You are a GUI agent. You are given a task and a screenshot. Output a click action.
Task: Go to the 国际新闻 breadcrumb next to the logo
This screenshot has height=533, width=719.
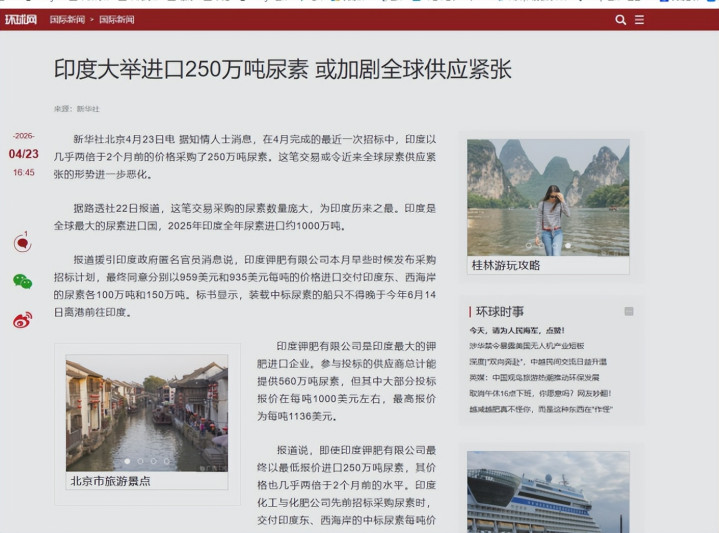pyautogui.click(x=67, y=19)
